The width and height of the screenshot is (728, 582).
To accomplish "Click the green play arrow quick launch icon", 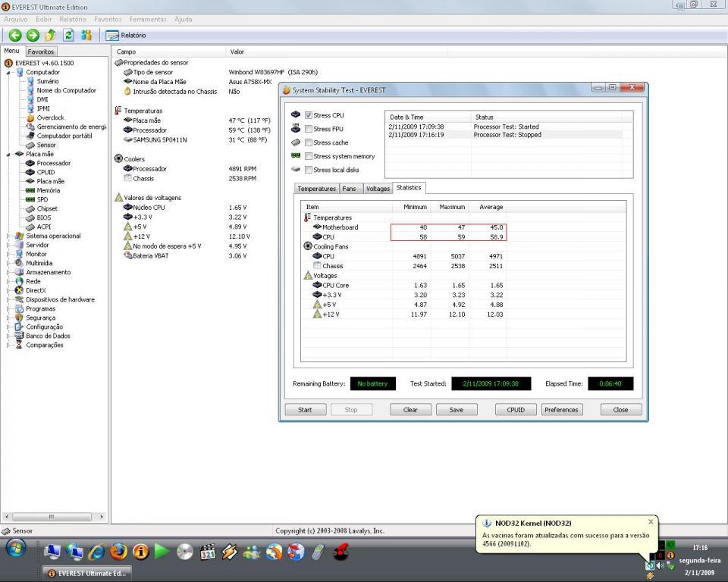I will (x=162, y=552).
